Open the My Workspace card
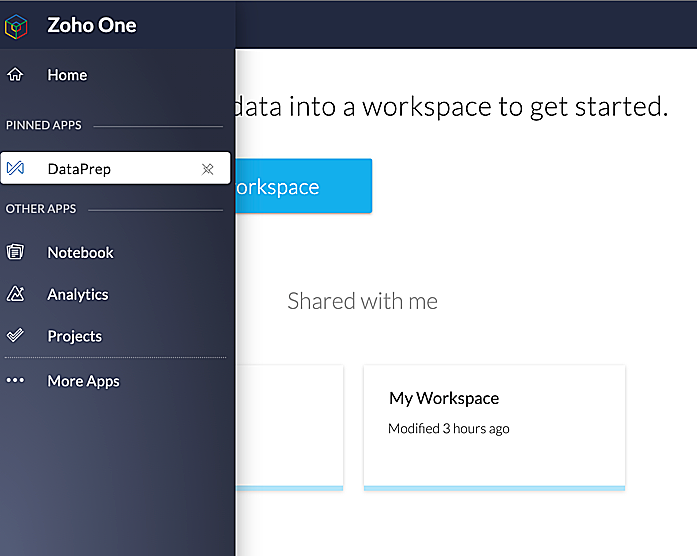The height and width of the screenshot is (556, 697). click(494, 428)
